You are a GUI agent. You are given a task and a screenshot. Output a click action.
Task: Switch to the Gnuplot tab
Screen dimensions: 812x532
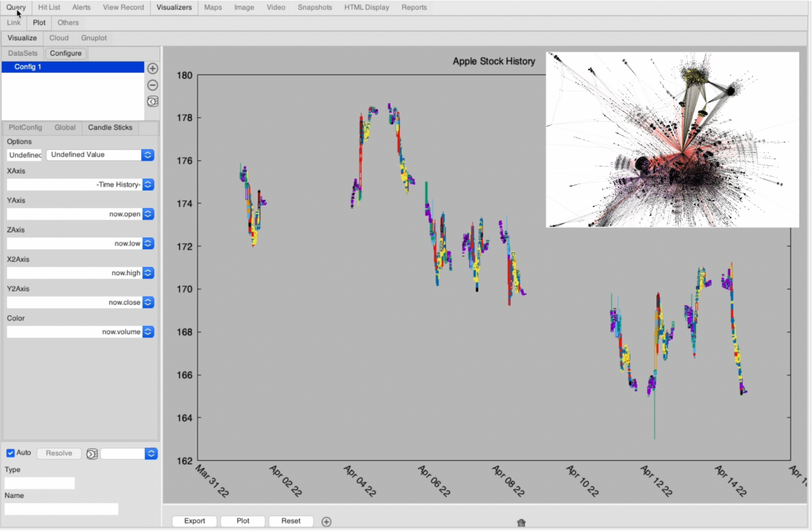coord(94,38)
